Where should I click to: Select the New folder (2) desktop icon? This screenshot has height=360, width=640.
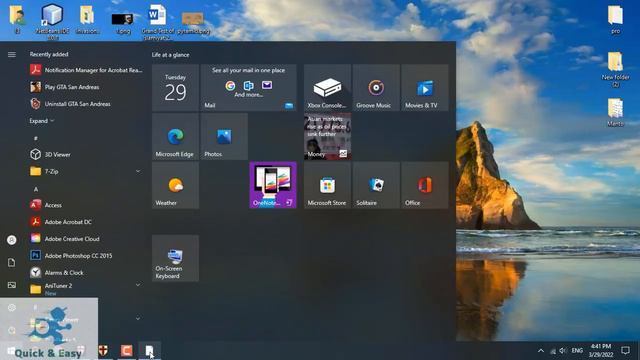[x=616, y=69]
